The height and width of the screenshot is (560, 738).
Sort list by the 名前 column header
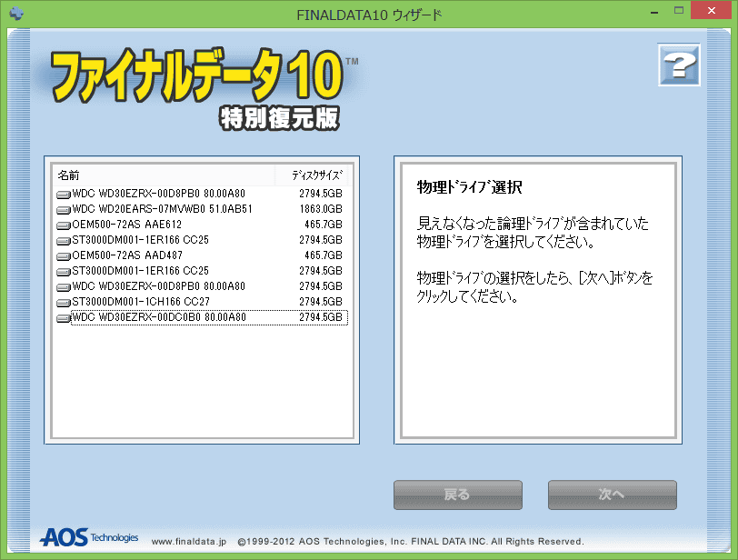pyautogui.click(x=164, y=175)
